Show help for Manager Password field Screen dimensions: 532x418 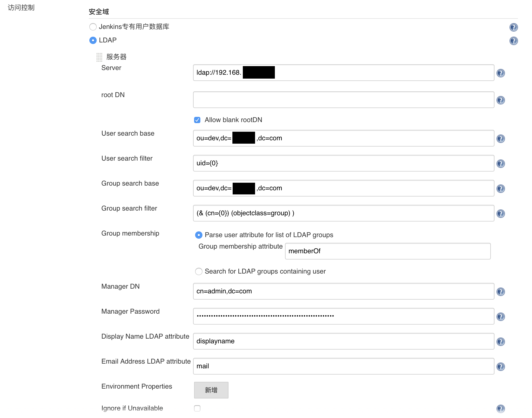(x=500, y=317)
